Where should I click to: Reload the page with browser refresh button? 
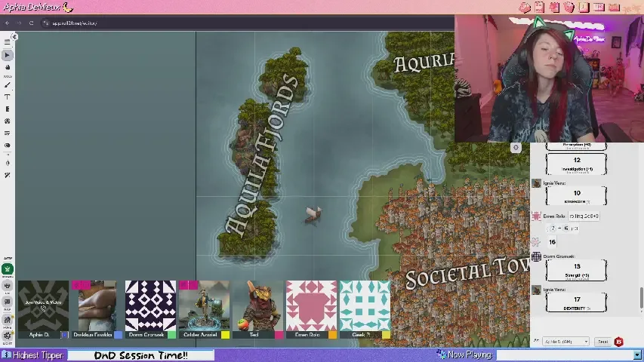(31, 23)
